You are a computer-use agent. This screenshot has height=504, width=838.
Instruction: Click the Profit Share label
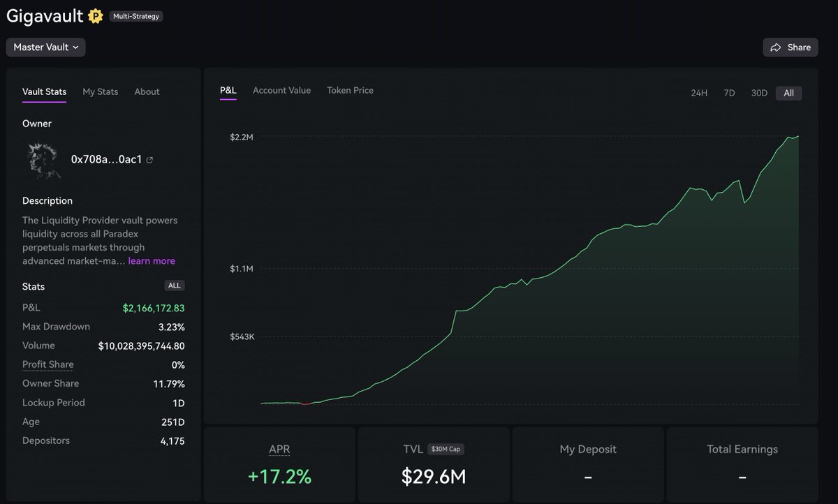click(x=47, y=364)
